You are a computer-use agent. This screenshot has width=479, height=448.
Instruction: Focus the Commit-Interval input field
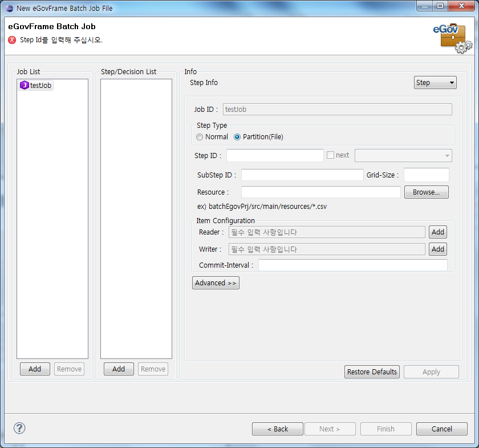[x=353, y=265]
